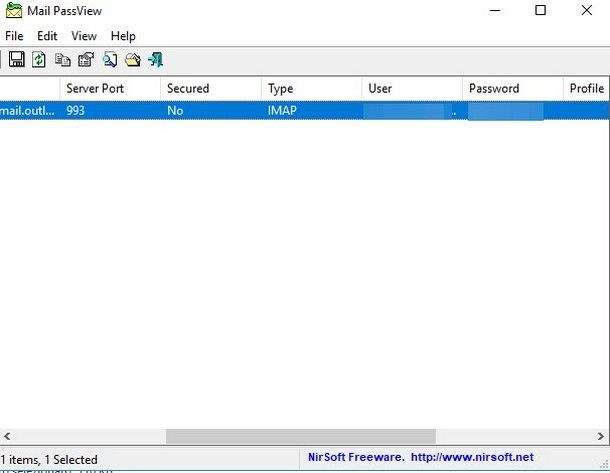Click the Exit door toolbar icon
Image resolution: width=610 pixels, height=473 pixels.
[x=156, y=60]
